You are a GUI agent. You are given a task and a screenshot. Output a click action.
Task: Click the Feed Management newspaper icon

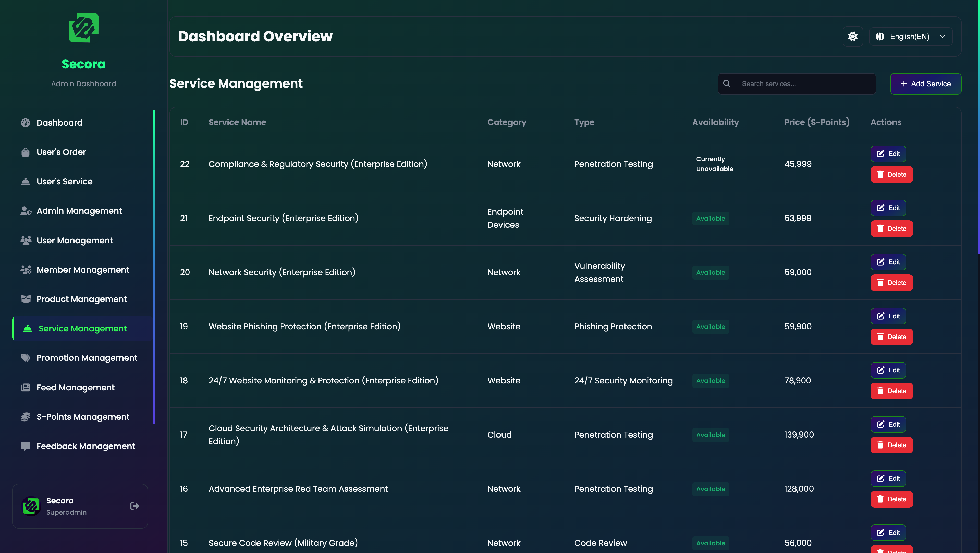coord(26,388)
